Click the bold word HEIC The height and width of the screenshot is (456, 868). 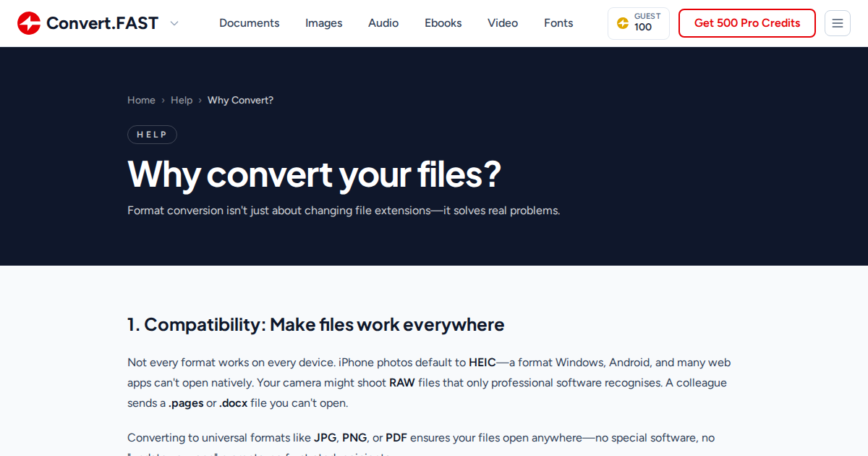pyautogui.click(x=482, y=363)
